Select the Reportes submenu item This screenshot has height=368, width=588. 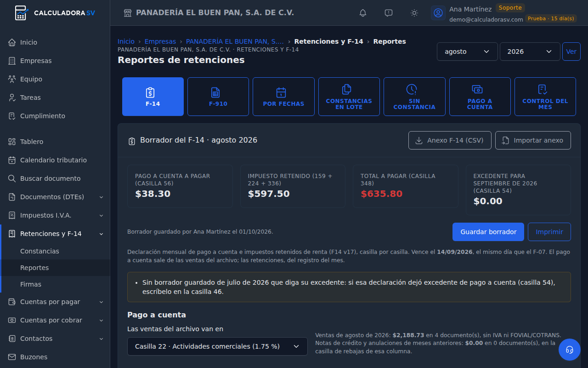pyautogui.click(x=55, y=268)
